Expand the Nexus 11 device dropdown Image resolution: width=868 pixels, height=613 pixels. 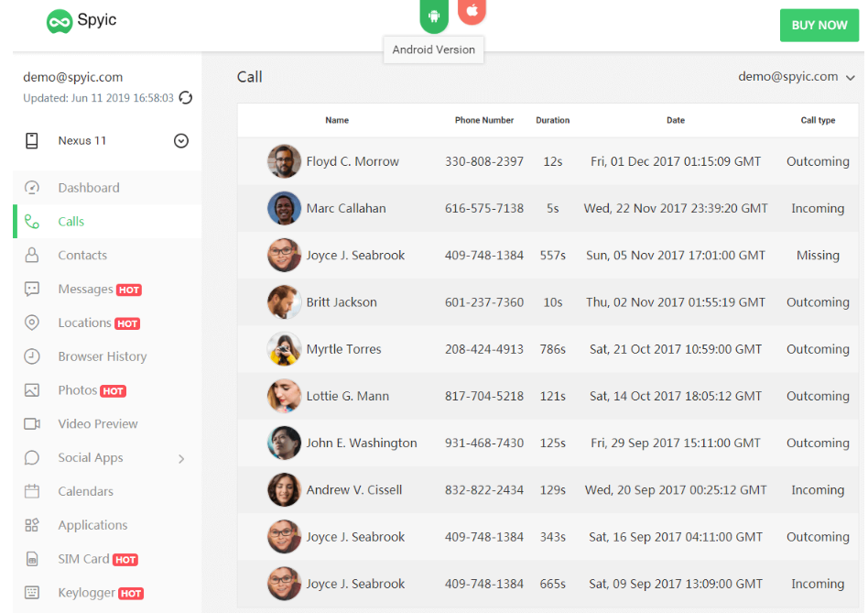[x=181, y=141]
